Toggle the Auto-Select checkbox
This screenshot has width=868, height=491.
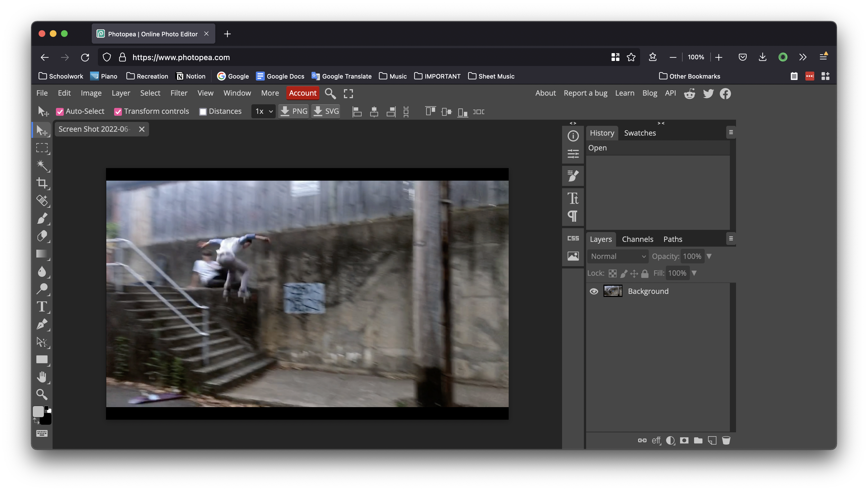60,112
